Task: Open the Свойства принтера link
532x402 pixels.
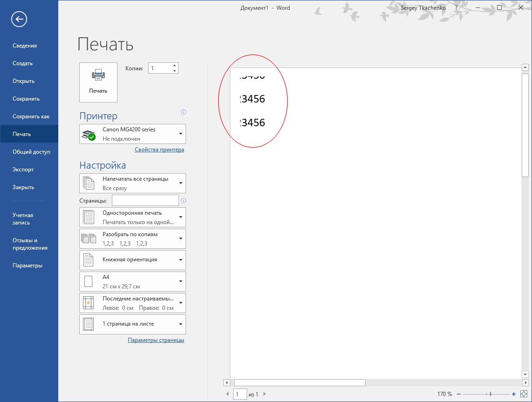Action: pos(159,150)
